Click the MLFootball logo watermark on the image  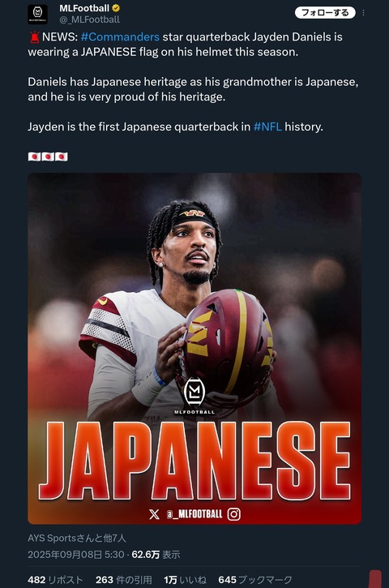(194, 396)
